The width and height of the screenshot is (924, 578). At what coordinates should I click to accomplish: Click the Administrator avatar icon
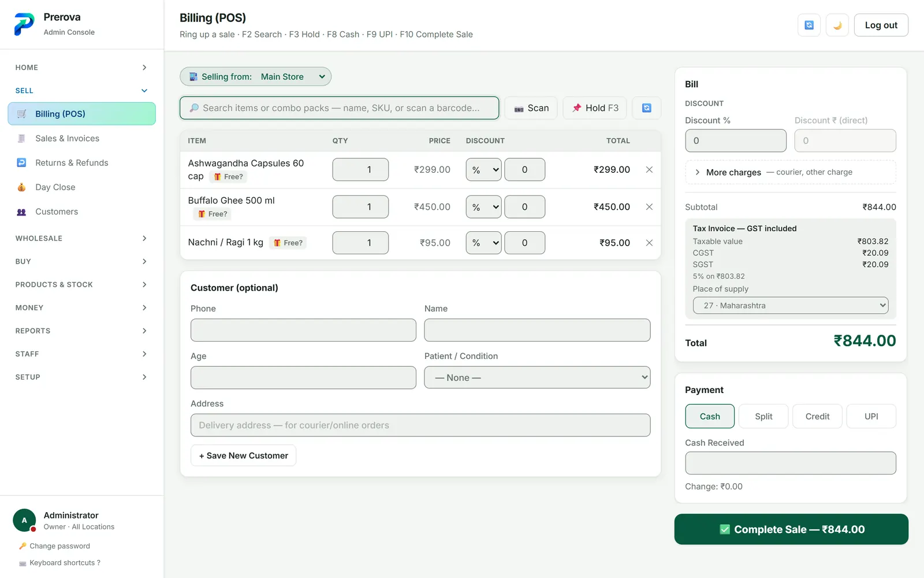point(24,520)
